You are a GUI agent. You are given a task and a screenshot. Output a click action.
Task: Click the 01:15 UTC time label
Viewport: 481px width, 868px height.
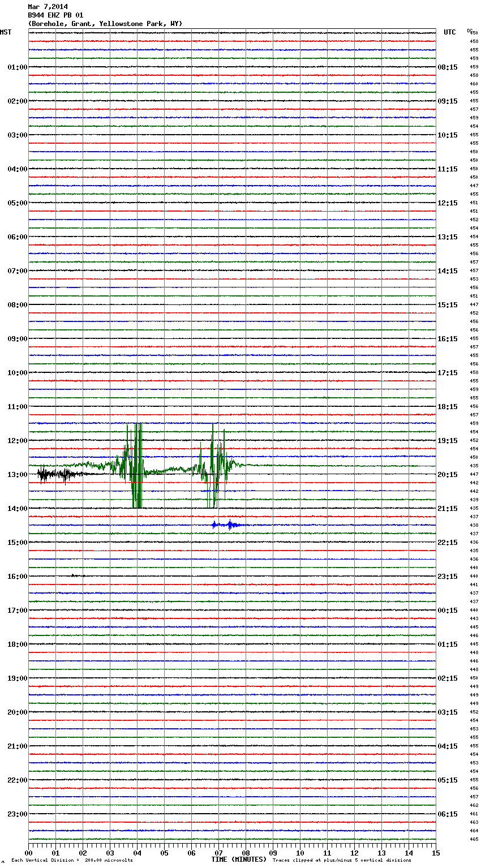click(448, 644)
